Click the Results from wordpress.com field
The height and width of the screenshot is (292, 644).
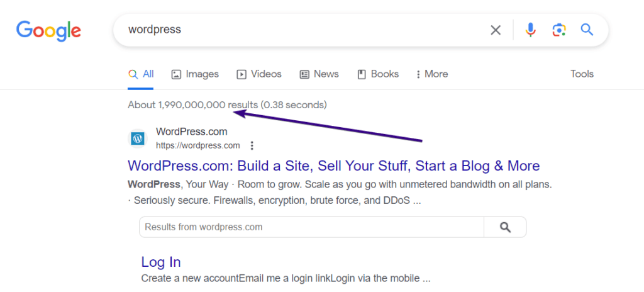tap(312, 227)
